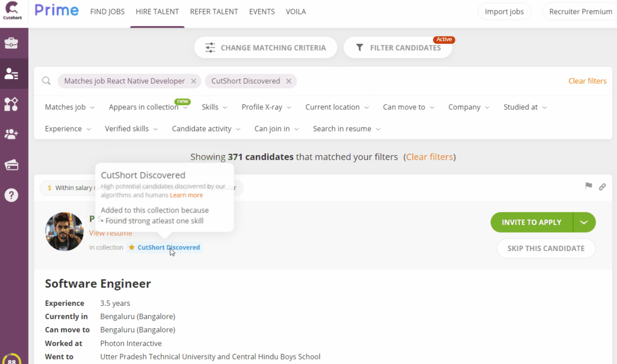Open the Prime logo
This screenshot has width=617, height=364.
(56, 10)
